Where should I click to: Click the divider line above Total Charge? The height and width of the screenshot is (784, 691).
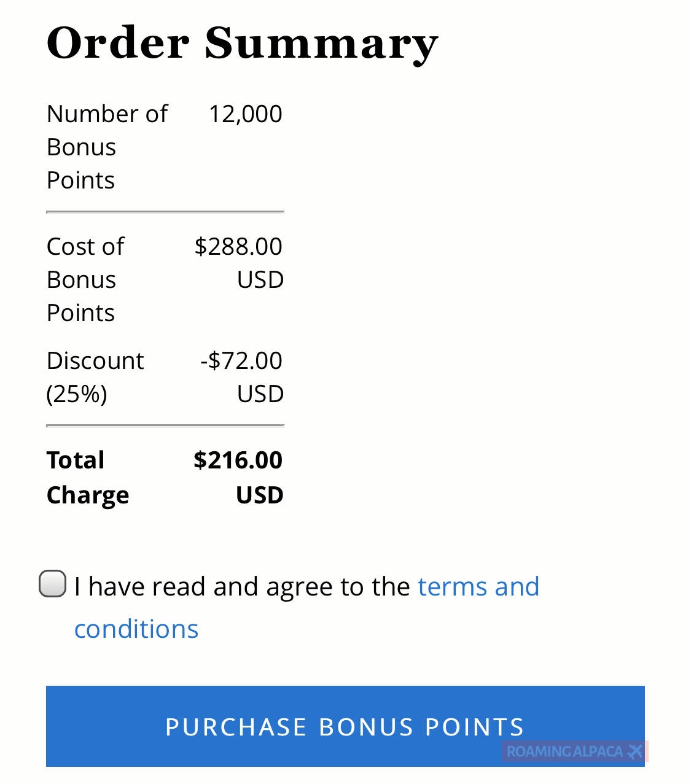pos(165,425)
